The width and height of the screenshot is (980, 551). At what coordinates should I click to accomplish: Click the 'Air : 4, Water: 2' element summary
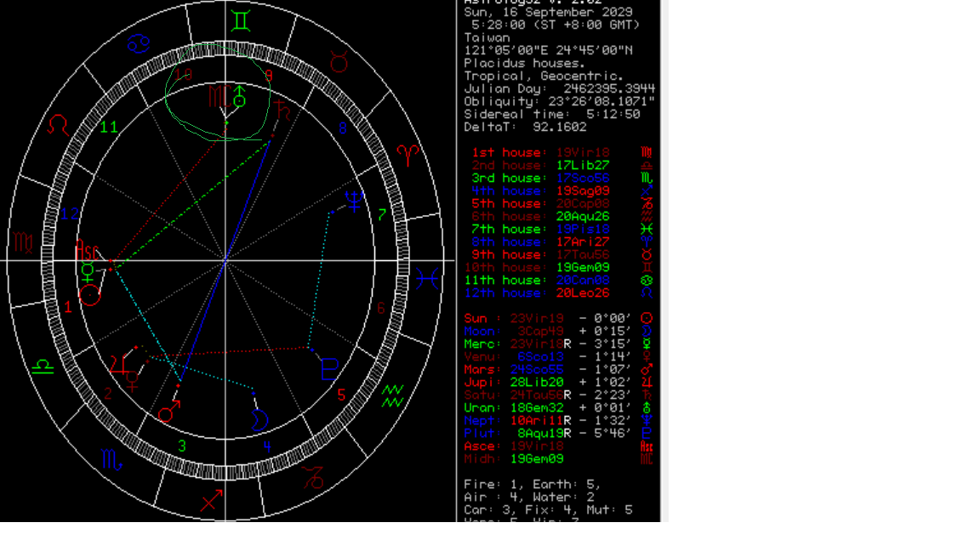[528, 497]
